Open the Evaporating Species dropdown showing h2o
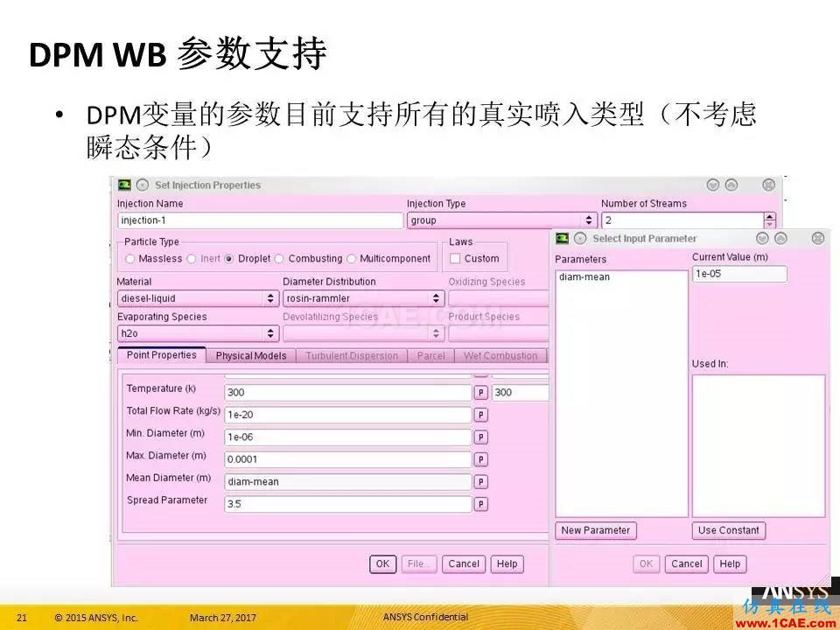 (198, 333)
